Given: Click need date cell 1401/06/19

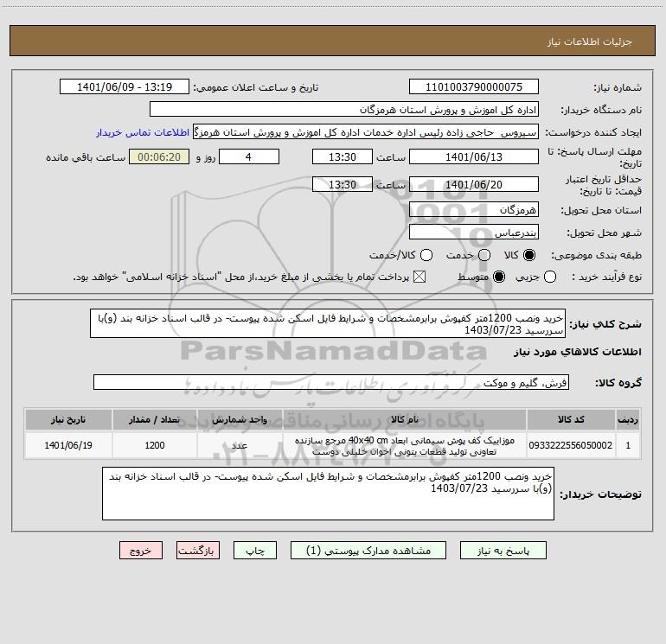Looking at the screenshot, I should pyautogui.click(x=68, y=445).
